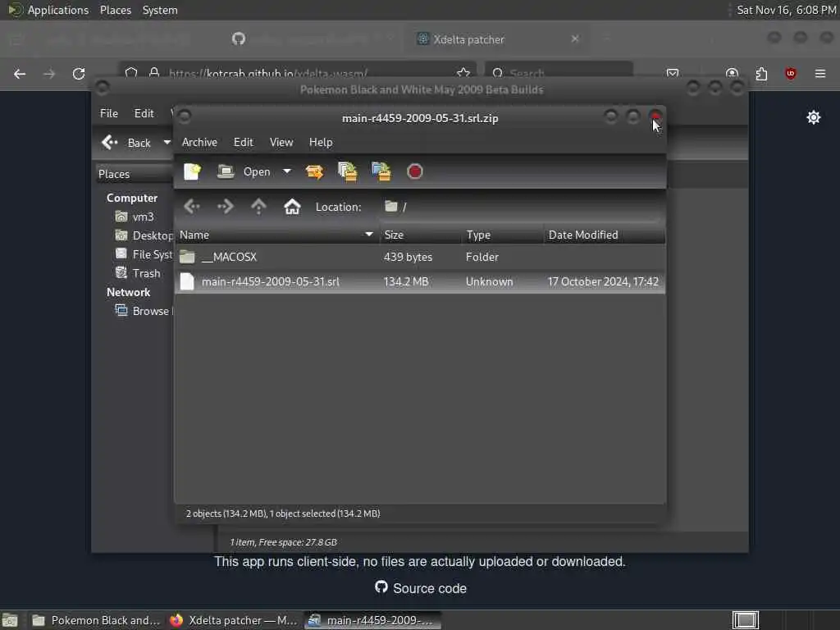The width and height of the screenshot is (840, 630).
Task: Go up one level in archive
Action: pos(258,206)
